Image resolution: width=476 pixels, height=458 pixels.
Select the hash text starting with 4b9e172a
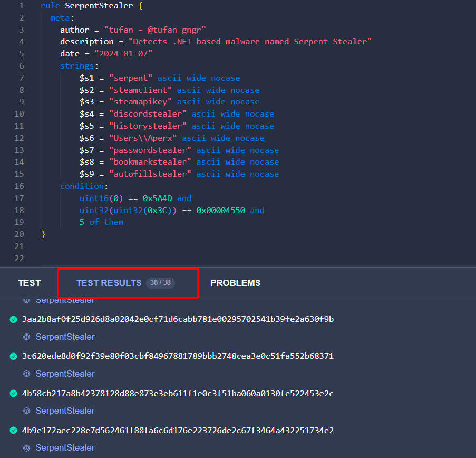178,430
